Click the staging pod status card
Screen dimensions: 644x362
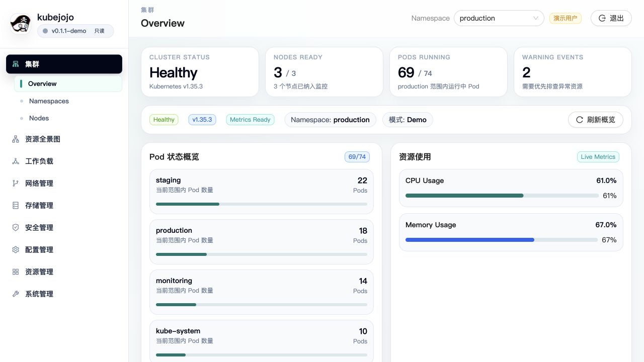(262, 192)
